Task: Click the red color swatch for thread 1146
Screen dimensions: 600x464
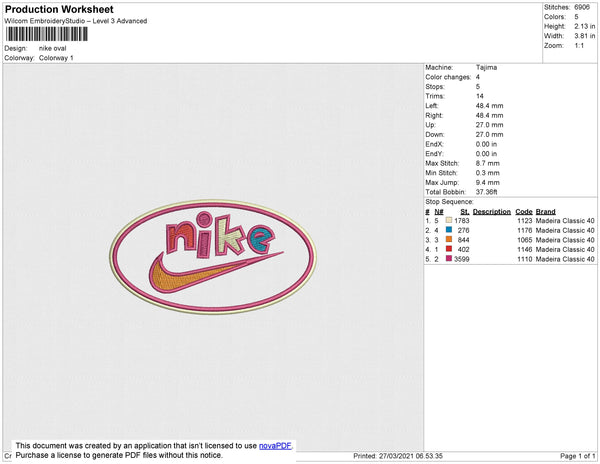Action: 449,249
